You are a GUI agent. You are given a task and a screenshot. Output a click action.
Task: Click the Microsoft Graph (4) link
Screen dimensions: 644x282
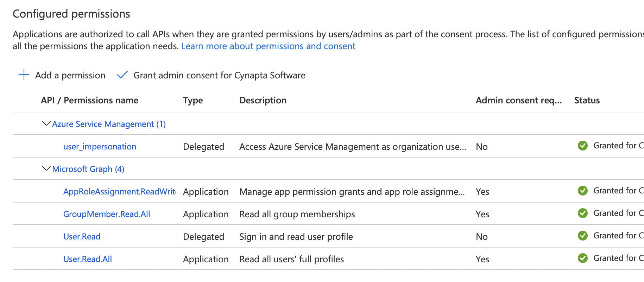(x=88, y=169)
